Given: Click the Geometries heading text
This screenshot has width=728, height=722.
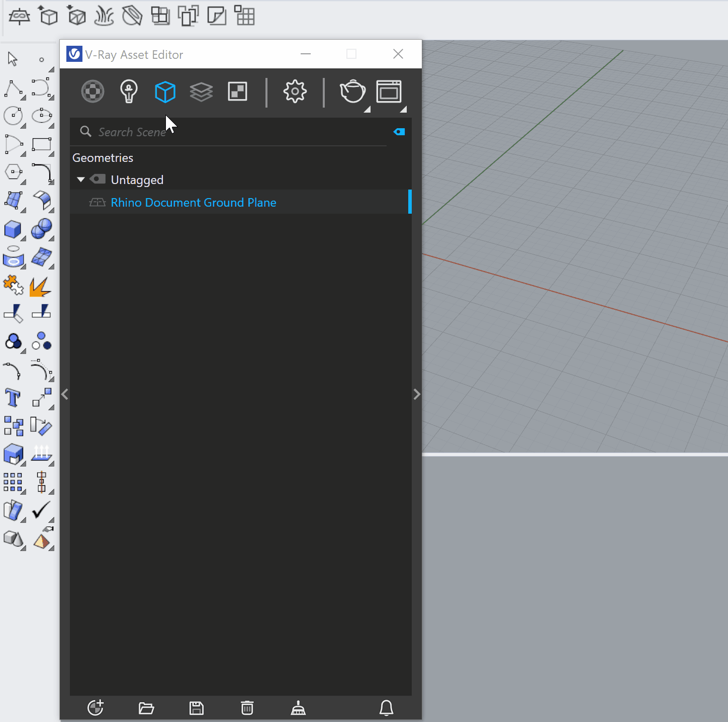Looking at the screenshot, I should point(103,158).
